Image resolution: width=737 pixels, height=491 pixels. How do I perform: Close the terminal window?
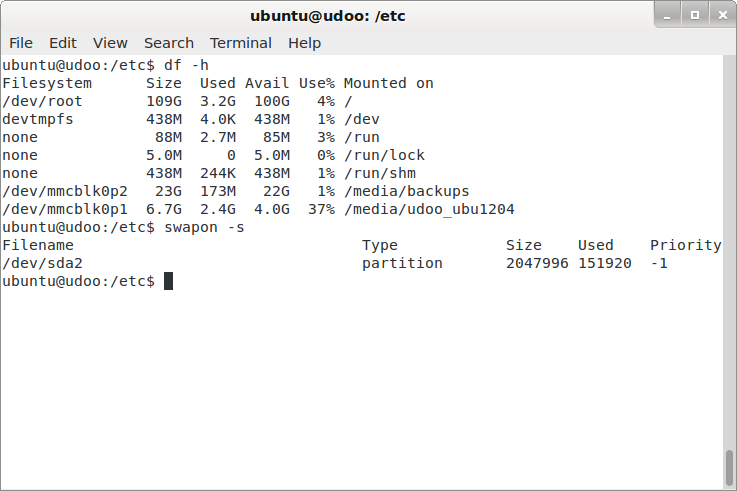720,14
